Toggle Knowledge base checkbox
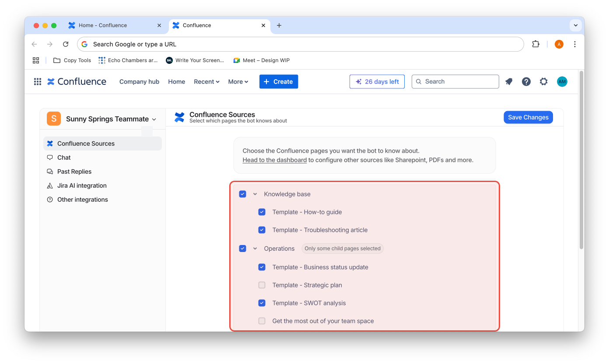The width and height of the screenshot is (609, 364). pyautogui.click(x=242, y=194)
